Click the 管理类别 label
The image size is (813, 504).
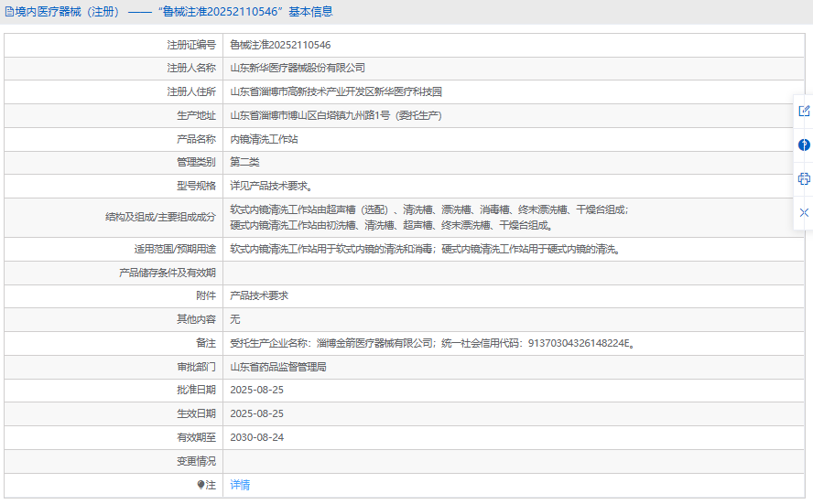197,162
